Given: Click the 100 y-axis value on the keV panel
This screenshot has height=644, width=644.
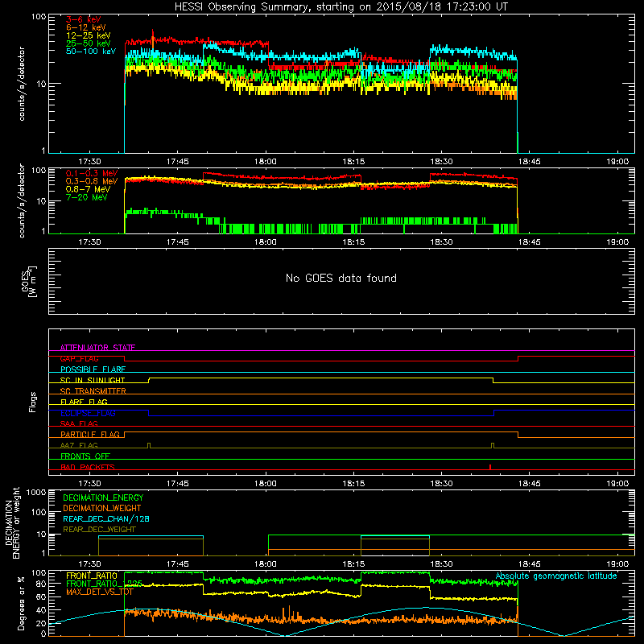Looking at the screenshot, I should click(x=39, y=17).
